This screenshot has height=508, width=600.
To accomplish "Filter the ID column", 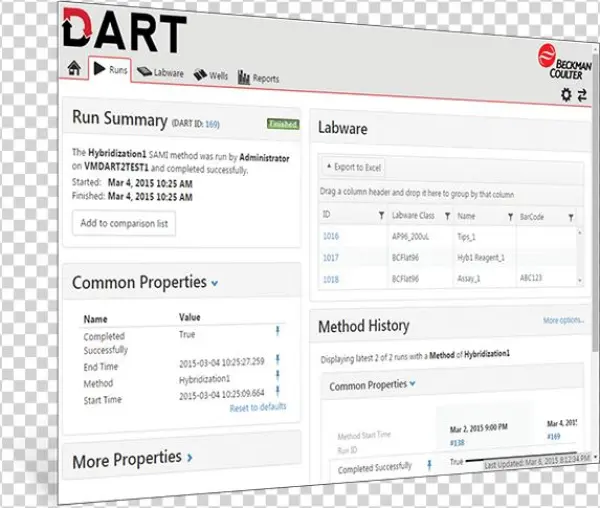I will coord(382,215).
